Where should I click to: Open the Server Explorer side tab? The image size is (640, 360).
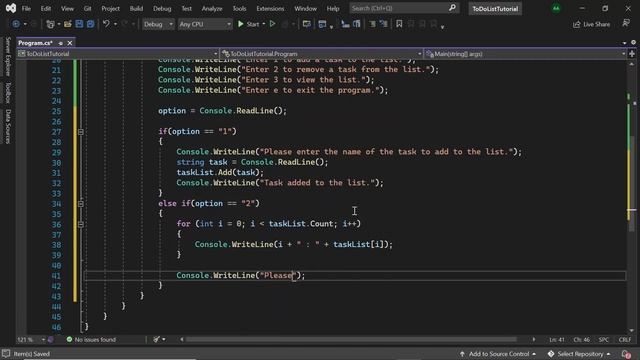pos(8,56)
